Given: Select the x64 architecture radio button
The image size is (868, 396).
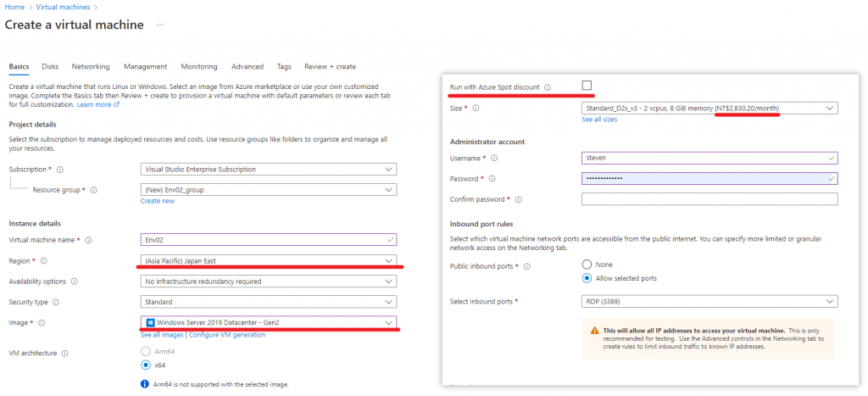Looking at the screenshot, I should pos(146,365).
